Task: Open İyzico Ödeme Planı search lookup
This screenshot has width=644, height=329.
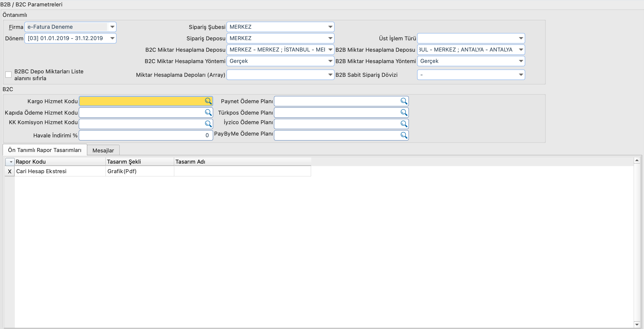Action: point(404,124)
